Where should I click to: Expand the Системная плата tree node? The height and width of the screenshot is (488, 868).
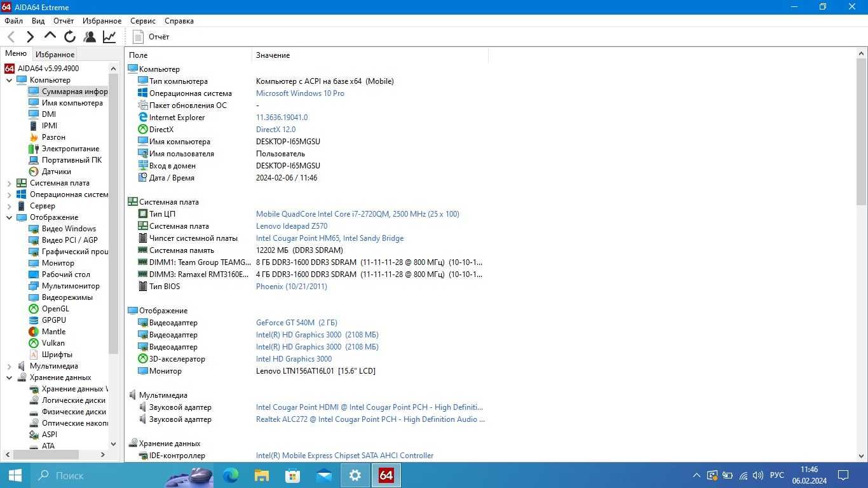10,183
